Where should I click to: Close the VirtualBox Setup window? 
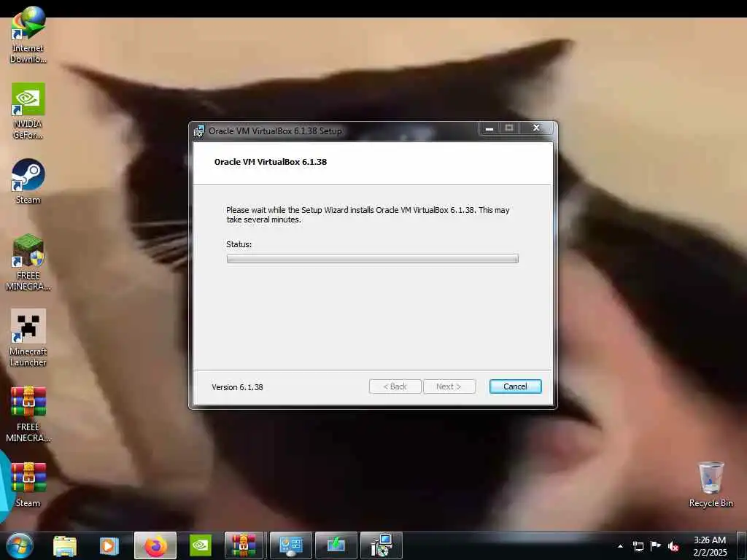click(536, 128)
